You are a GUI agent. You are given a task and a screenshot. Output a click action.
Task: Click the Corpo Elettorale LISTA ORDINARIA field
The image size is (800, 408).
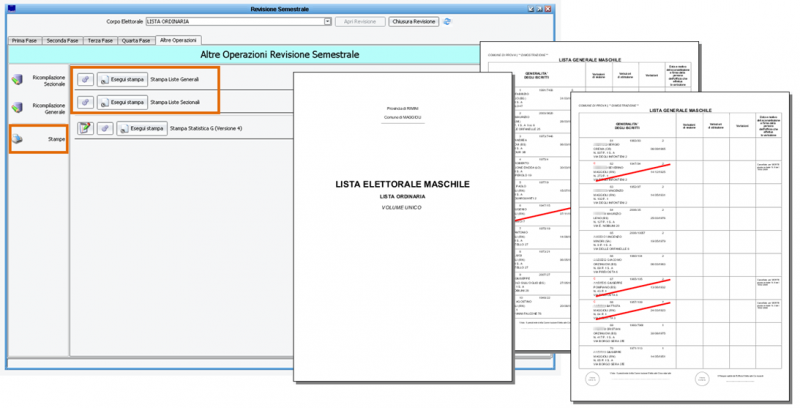235,20
